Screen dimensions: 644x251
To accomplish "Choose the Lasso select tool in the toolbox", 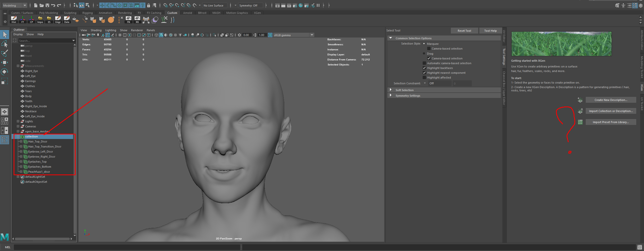I will coord(5,44).
